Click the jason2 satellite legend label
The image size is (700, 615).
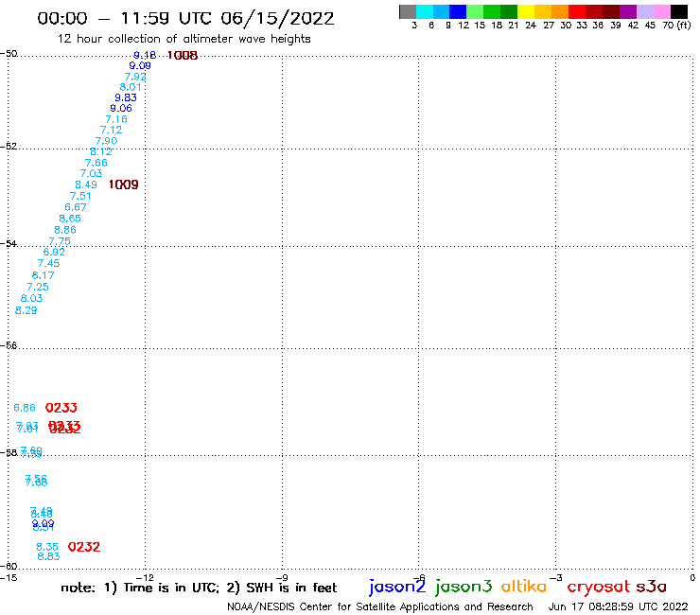click(397, 587)
